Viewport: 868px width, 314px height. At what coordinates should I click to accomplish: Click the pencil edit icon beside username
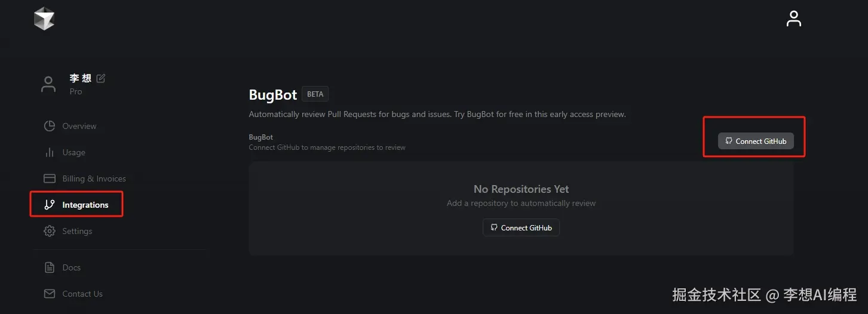(101, 78)
